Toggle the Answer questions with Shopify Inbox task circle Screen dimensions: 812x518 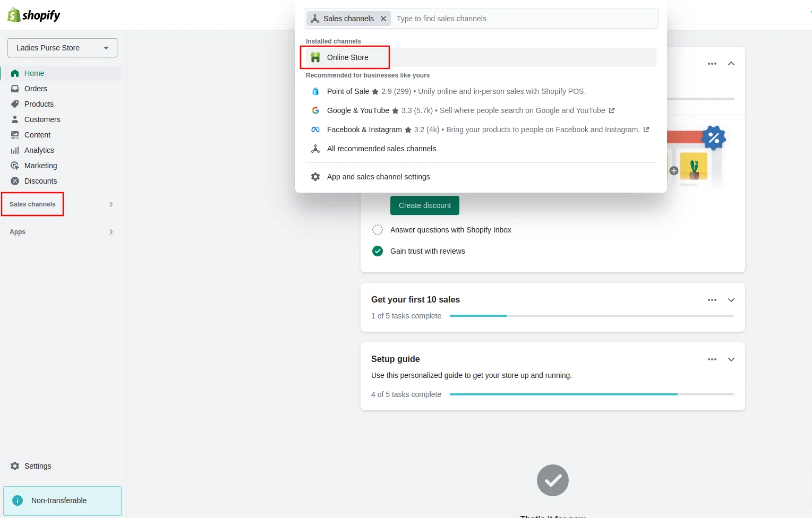[378, 230]
